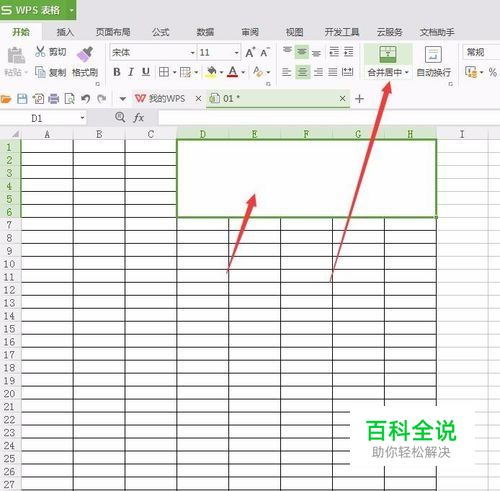Click the undo arrow
Image resolution: width=500 pixels, height=491 pixels.
click(x=86, y=99)
